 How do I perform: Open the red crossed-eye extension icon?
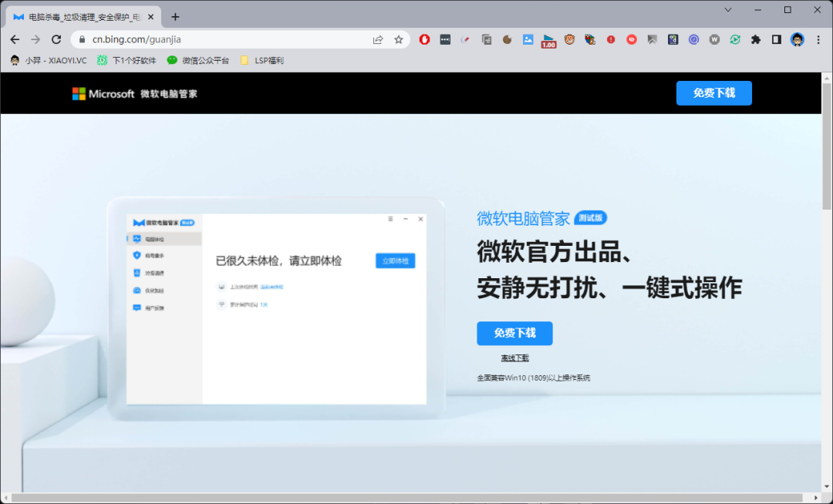632,39
